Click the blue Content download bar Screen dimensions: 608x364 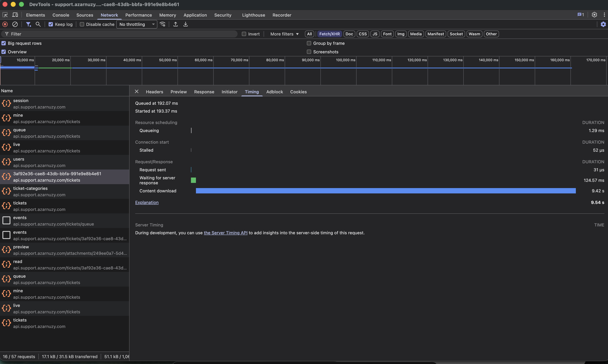tap(386, 191)
